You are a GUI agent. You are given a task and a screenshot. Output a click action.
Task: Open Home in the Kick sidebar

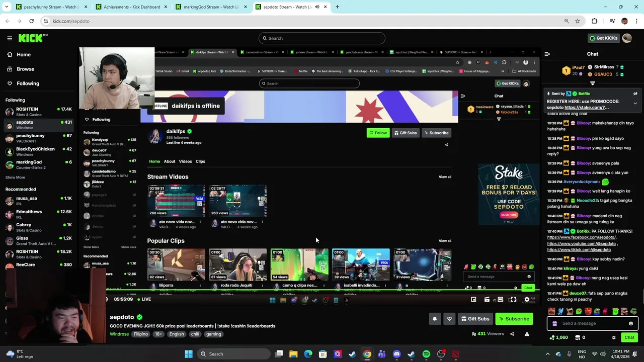tap(19, 54)
